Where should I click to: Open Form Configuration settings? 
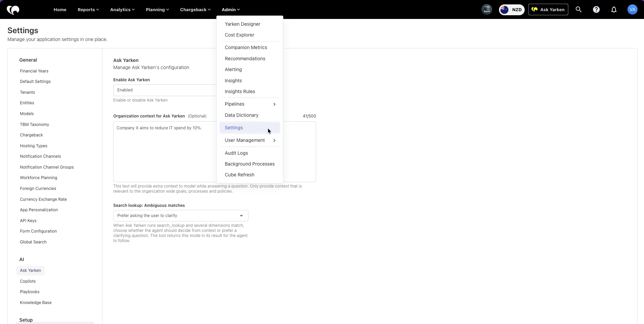(x=38, y=231)
